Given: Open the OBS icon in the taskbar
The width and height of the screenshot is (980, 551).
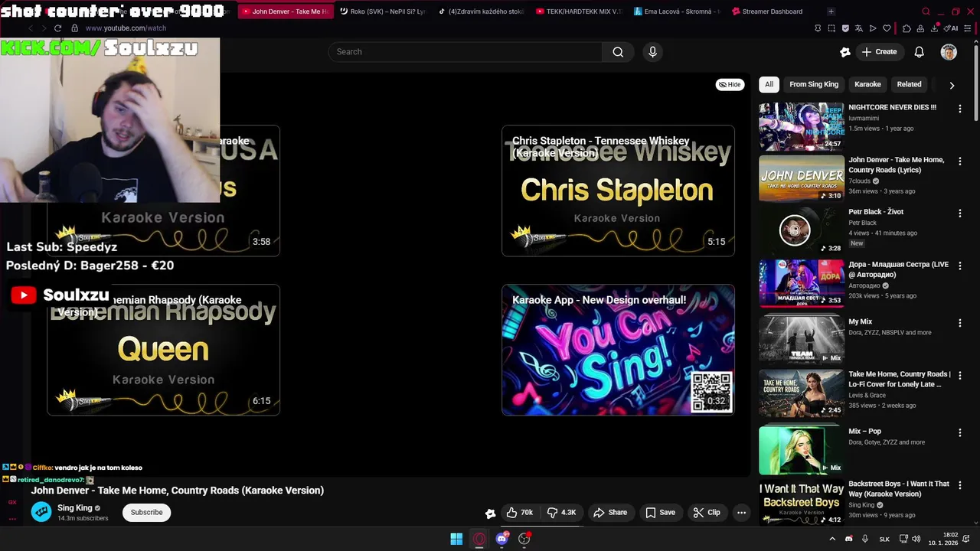Looking at the screenshot, I should point(524,539).
